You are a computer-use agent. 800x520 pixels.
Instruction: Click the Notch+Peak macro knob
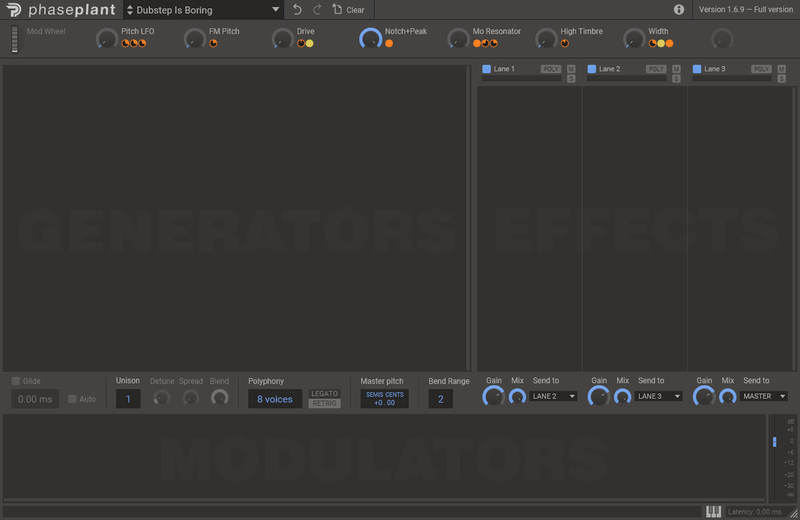[x=370, y=39]
